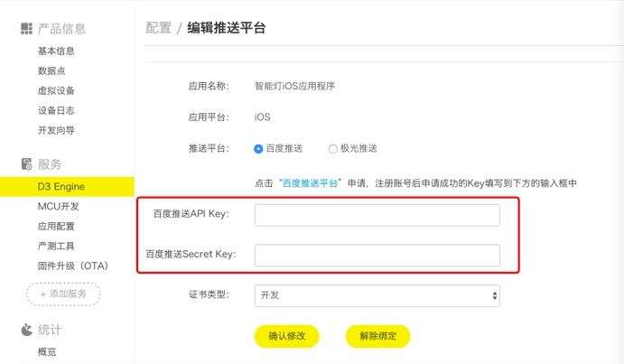This screenshot has height=364, width=624.
Task: Click the 百度推送Secret Key input field
Action: pos(377,255)
